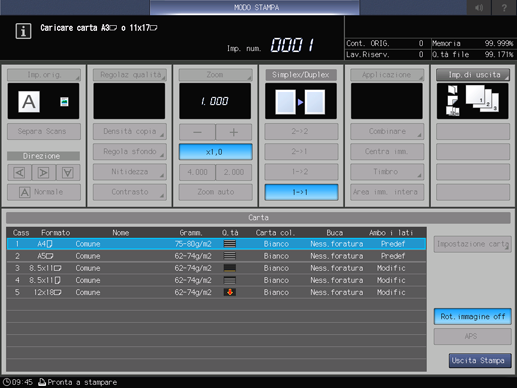This screenshot has height=388, width=517.
Task: Open Regolaz qualità settings
Action: 130,75
